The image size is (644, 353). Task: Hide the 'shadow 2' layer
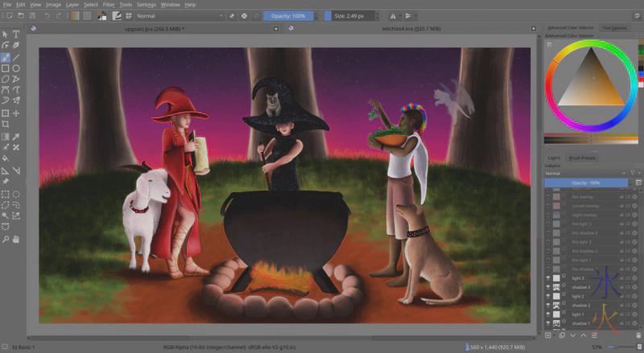click(x=548, y=306)
